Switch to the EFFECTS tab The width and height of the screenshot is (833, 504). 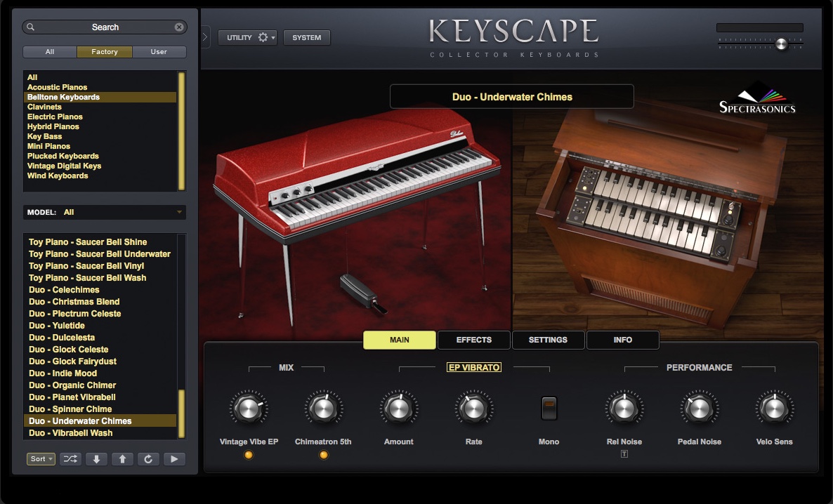point(473,340)
